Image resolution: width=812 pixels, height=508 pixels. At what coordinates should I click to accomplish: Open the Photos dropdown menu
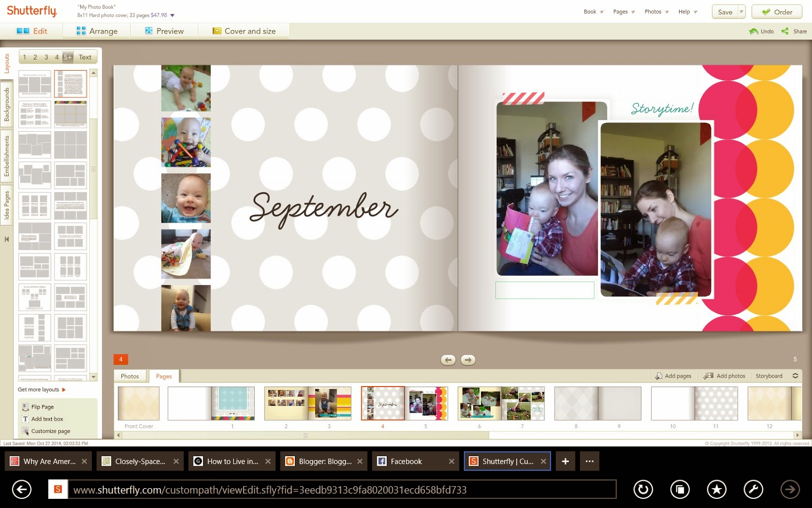click(656, 12)
